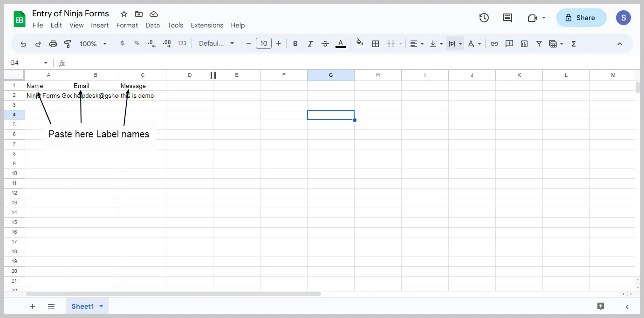Open the Extensions menu
This screenshot has width=644, height=318.
[207, 25]
